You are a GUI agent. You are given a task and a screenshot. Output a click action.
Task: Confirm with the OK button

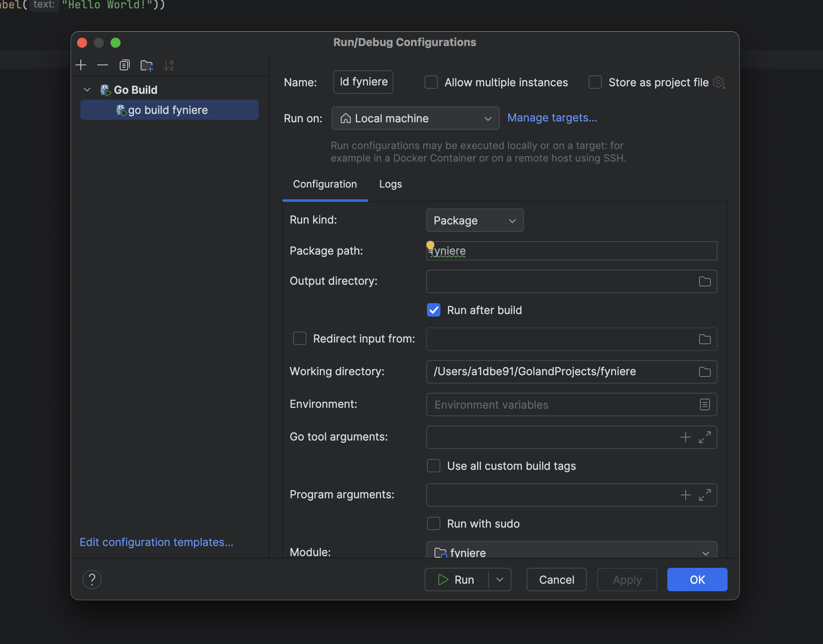697,580
